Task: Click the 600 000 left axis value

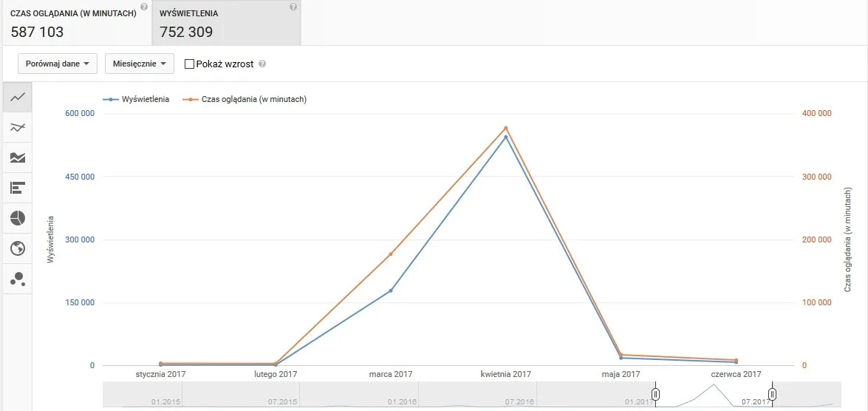Action: 81,114
